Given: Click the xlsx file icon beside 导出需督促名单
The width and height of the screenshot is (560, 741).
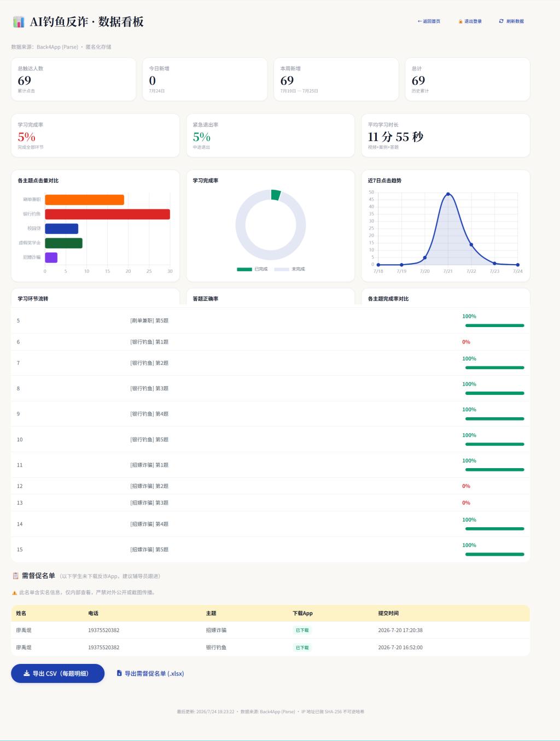Looking at the screenshot, I should coord(119,673).
